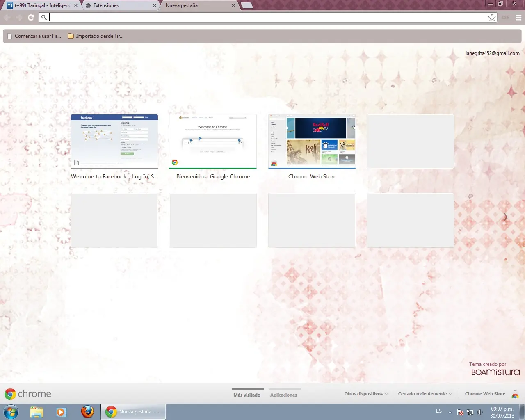The image size is (525, 420).
Task: Bookmark this page with the star icon
Action: pos(492,17)
